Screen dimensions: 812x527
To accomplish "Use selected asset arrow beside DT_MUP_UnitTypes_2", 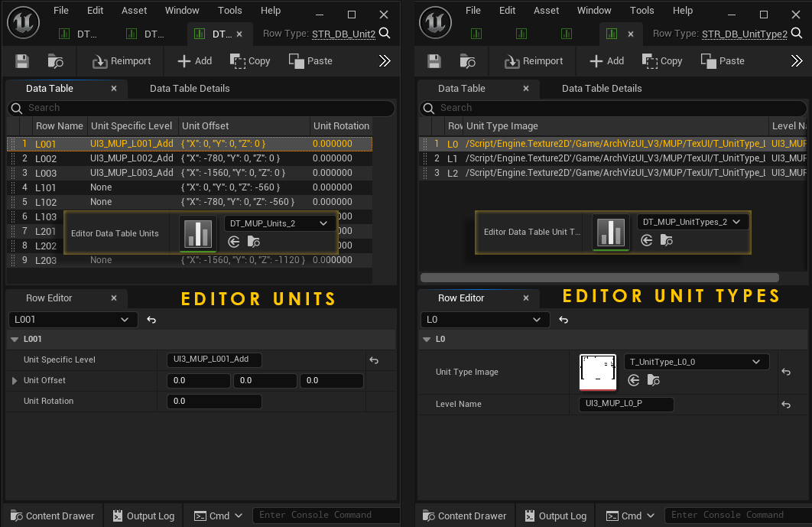I will pyautogui.click(x=646, y=240).
